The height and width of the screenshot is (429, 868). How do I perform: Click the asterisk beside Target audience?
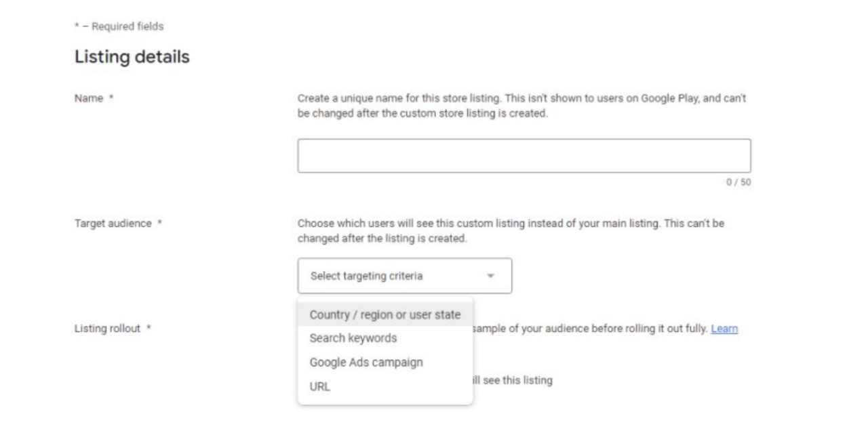click(x=159, y=224)
